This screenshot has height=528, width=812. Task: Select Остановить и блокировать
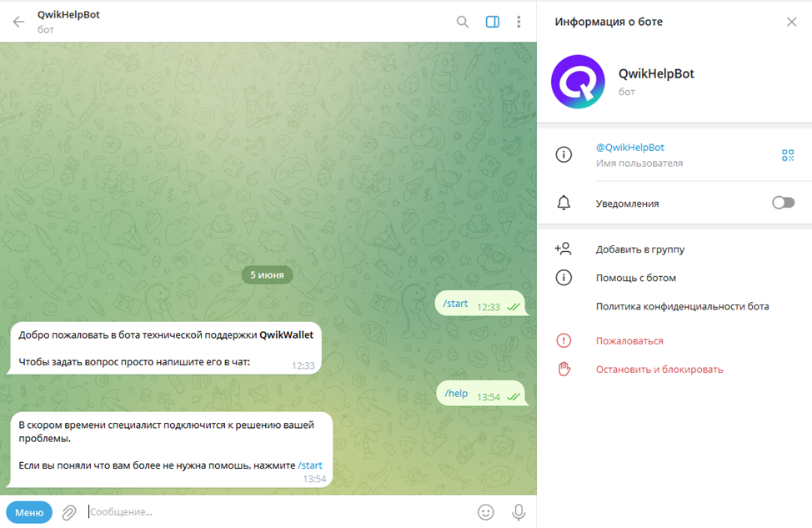click(659, 370)
